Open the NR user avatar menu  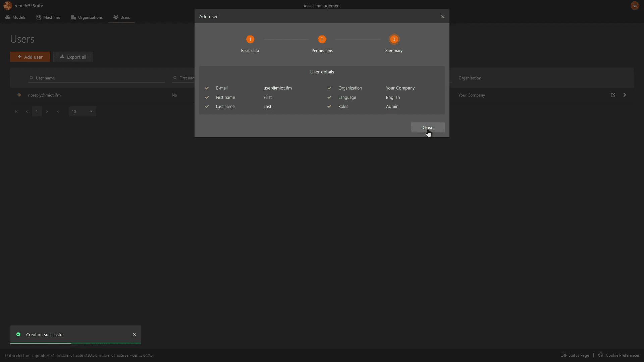(x=635, y=6)
